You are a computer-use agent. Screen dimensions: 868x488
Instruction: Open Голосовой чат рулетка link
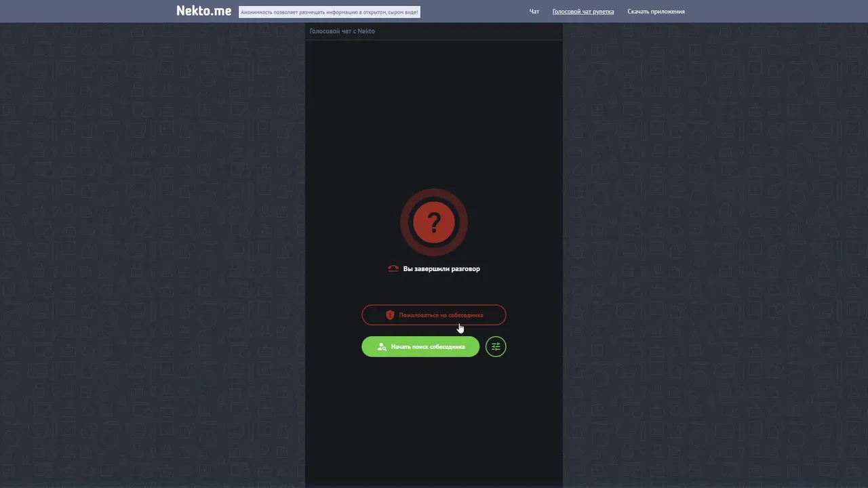point(583,12)
